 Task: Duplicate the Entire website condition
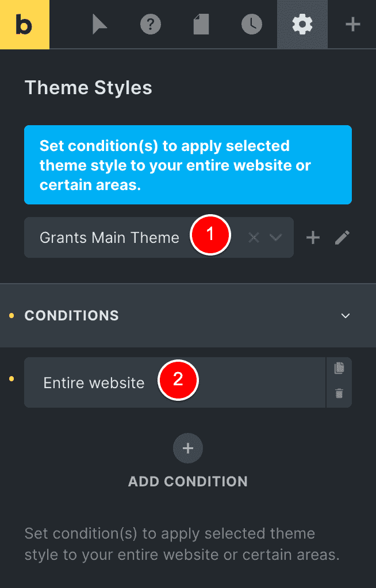339,368
